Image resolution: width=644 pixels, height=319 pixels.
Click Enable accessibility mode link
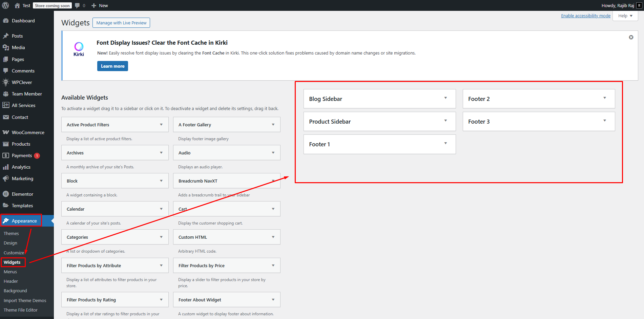[586, 16]
